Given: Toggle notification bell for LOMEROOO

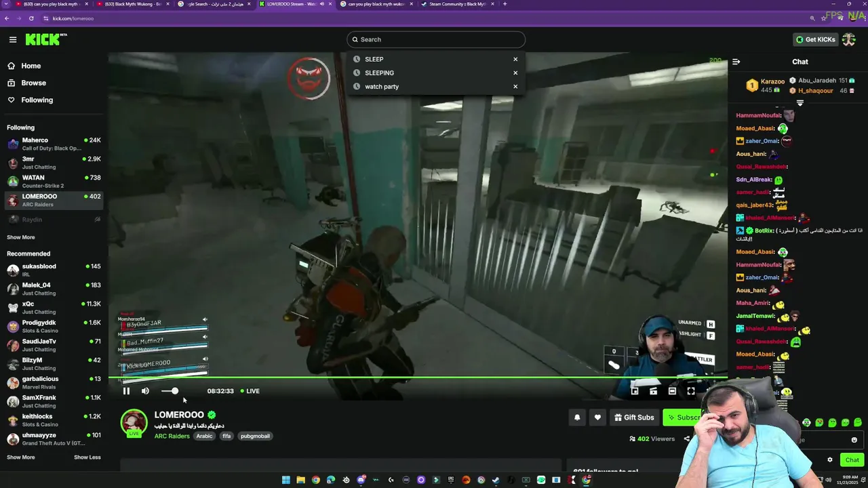Looking at the screenshot, I should (577, 418).
